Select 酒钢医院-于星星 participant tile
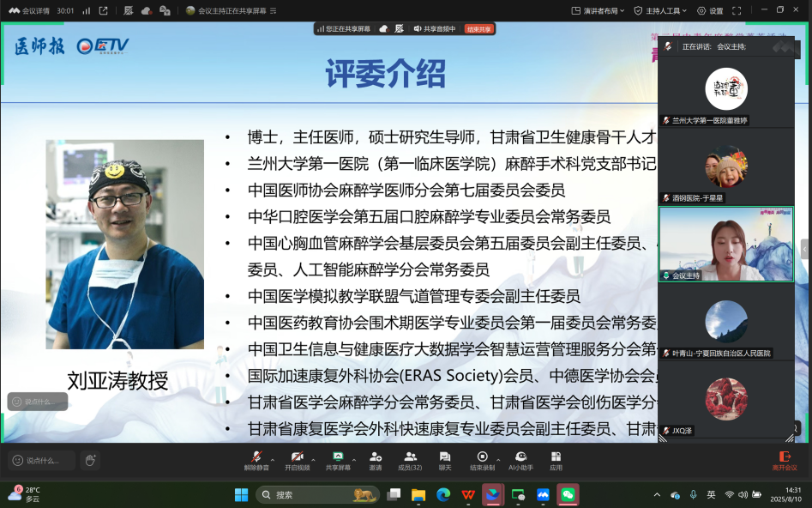 tap(726, 166)
